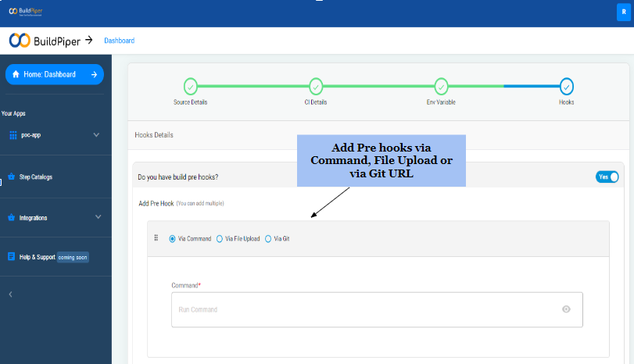Expand the Integrations chevron
The width and height of the screenshot is (634, 364).
pyautogui.click(x=98, y=217)
